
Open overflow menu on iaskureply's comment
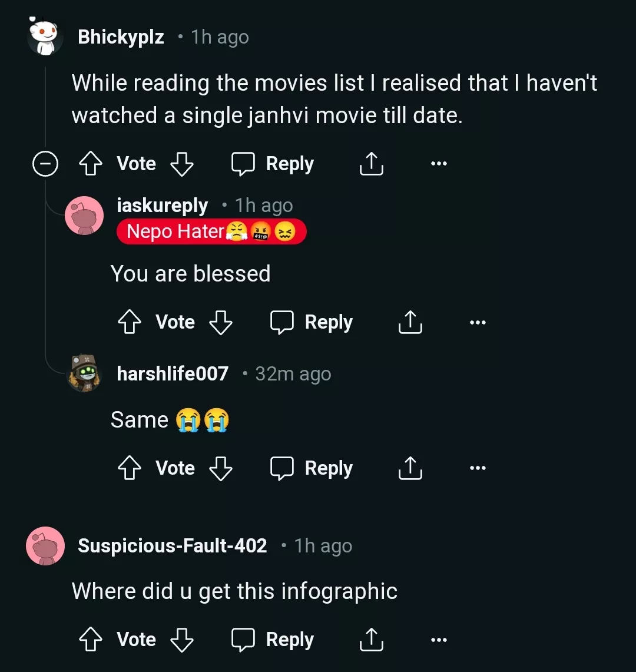click(x=478, y=322)
